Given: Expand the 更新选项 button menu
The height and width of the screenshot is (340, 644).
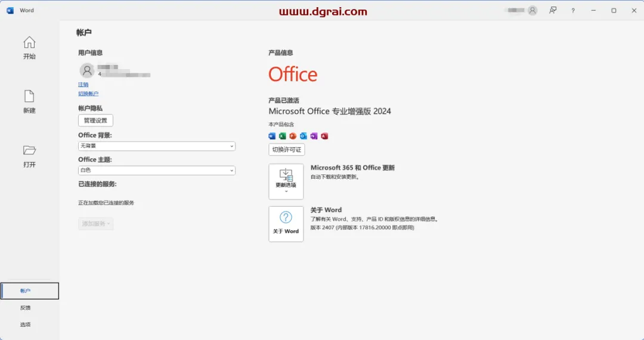Looking at the screenshot, I should pos(286,182).
